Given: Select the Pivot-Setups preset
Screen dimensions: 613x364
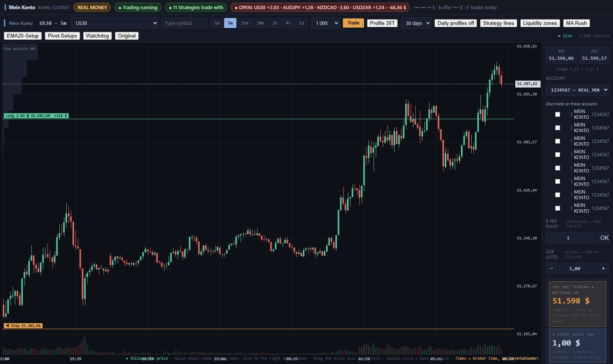Looking at the screenshot, I should [62, 36].
